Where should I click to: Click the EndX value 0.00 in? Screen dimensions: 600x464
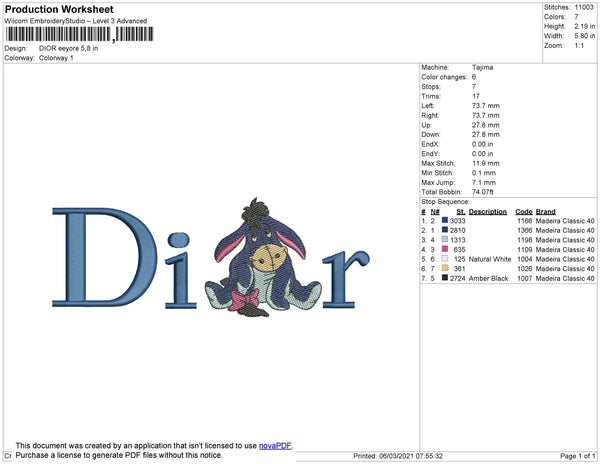[x=483, y=144]
